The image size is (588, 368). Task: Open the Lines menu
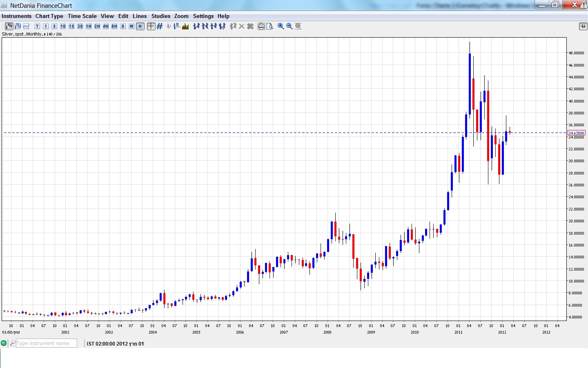[x=140, y=16]
